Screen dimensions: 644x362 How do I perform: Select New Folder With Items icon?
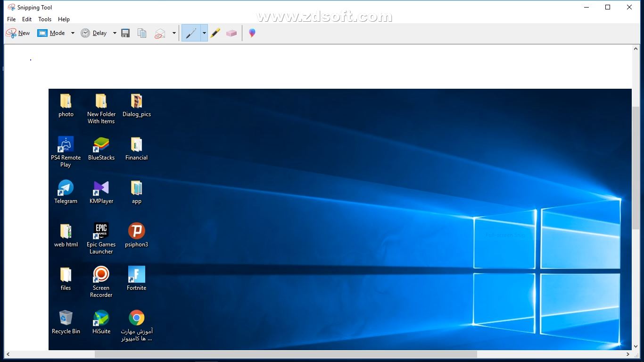click(101, 109)
